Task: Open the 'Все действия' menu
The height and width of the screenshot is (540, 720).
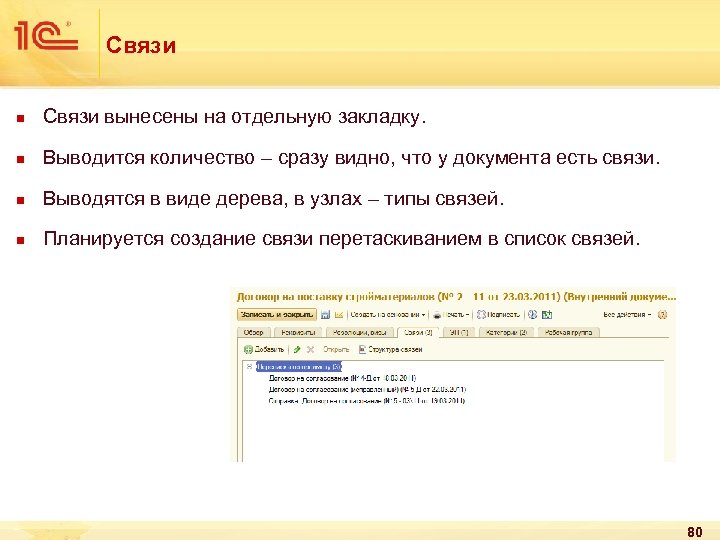Action: 627,315
